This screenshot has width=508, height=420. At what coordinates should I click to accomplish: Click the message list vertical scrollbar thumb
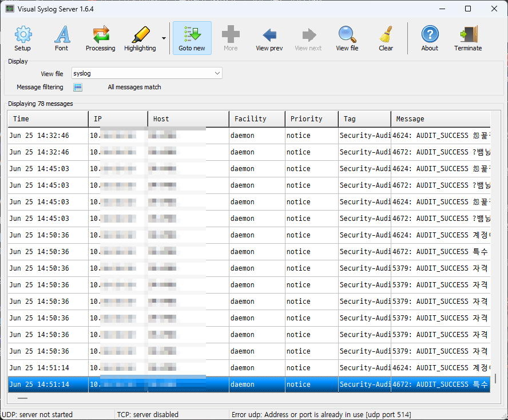tap(495, 378)
